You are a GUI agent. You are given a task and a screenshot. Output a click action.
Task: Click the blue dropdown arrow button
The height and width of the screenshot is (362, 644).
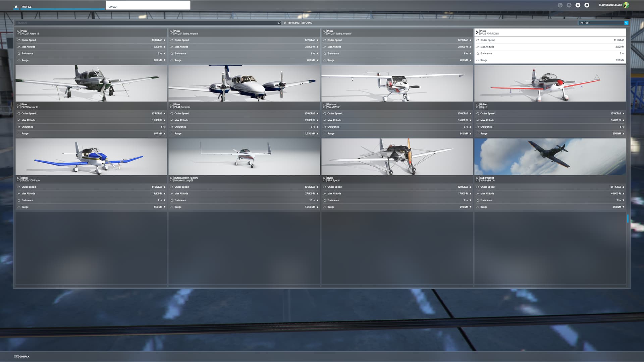click(x=626, y=23)
